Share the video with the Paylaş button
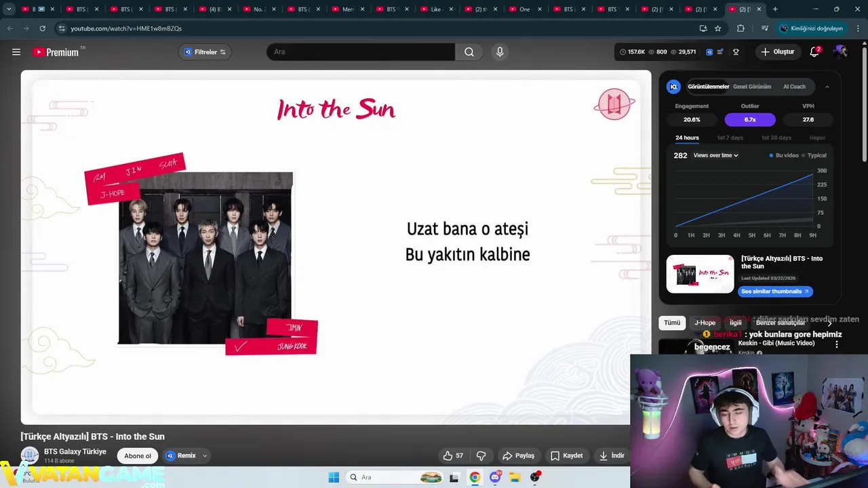The height and width of the screenshot is (488, 868). [519, 456]
